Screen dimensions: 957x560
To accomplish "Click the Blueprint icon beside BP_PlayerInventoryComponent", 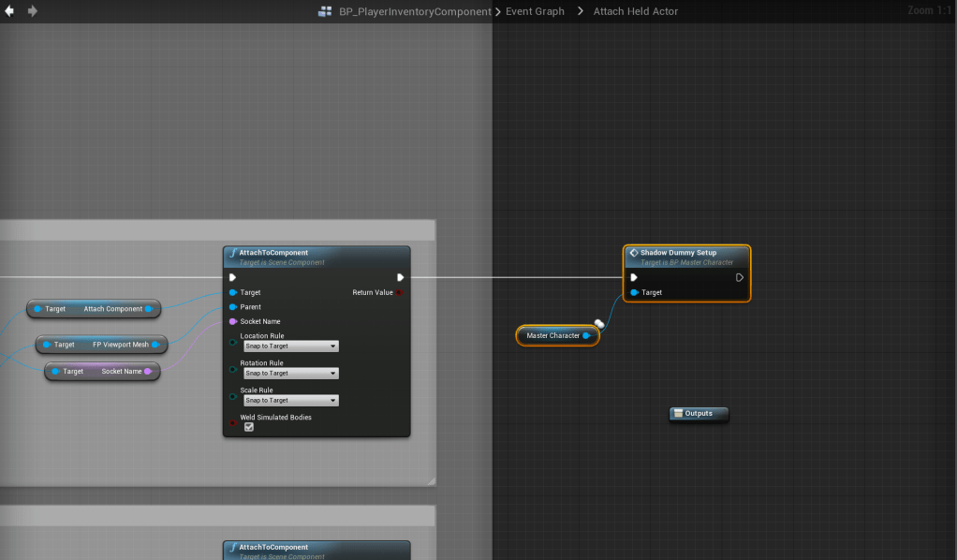I will 325,11.
